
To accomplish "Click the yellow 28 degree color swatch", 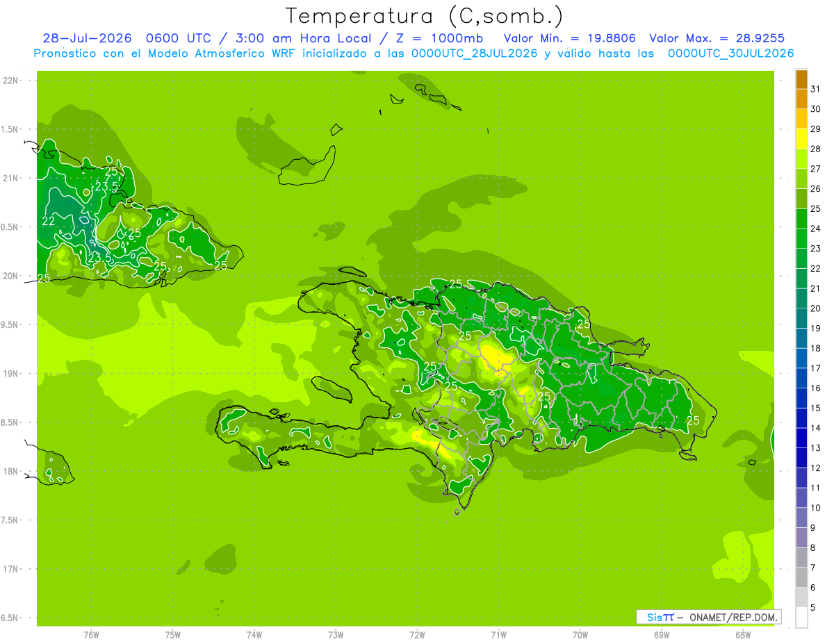I will click(801, 139).
